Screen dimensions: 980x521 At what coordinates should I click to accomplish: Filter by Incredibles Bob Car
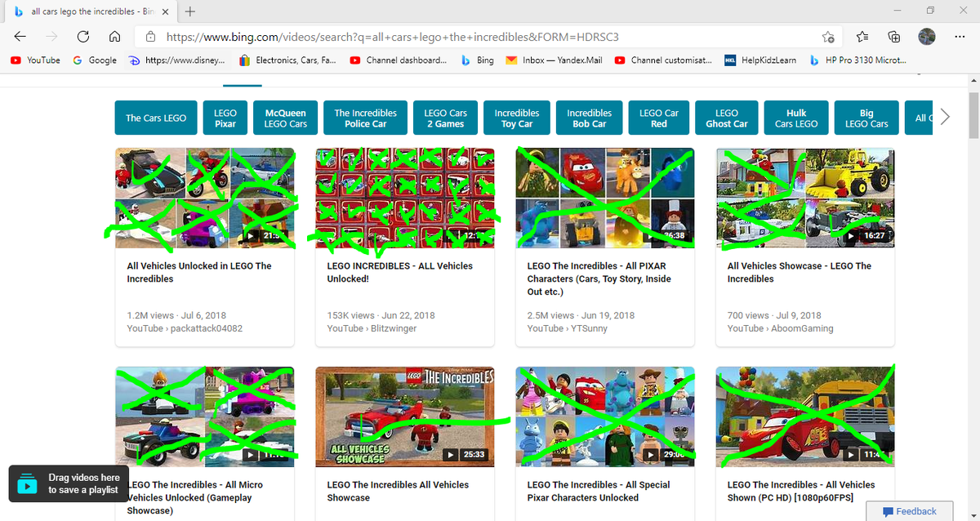[590, 118]
